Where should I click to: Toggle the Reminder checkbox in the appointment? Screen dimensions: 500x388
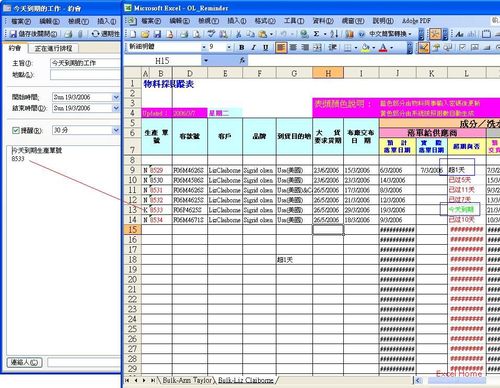[x=16, y=130]
